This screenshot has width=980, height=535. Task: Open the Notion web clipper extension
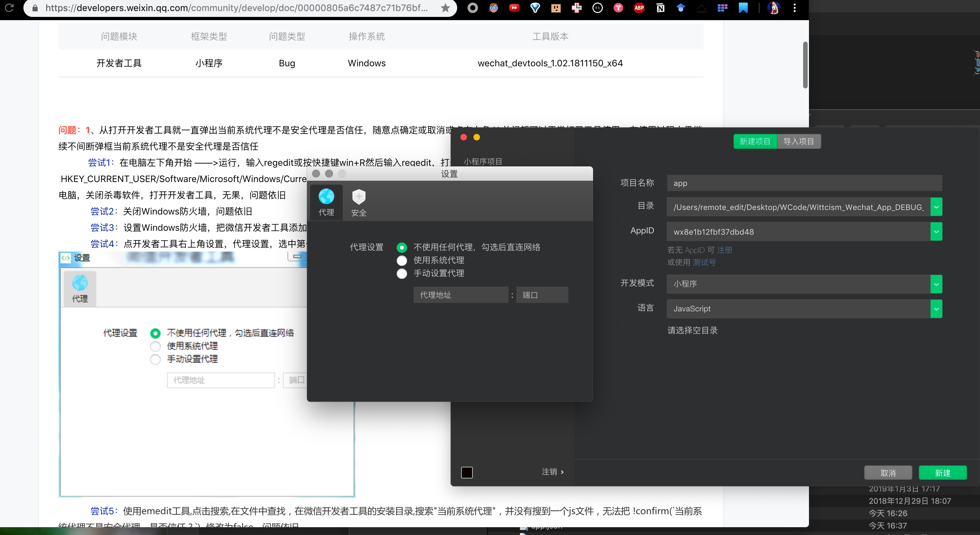(660, 7)
